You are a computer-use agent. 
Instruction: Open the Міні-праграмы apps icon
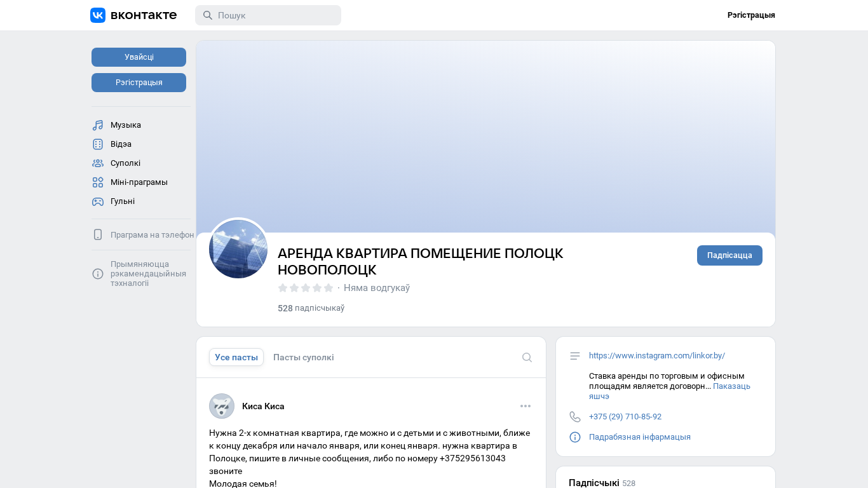pyautogui.click(x=98, y=182)
